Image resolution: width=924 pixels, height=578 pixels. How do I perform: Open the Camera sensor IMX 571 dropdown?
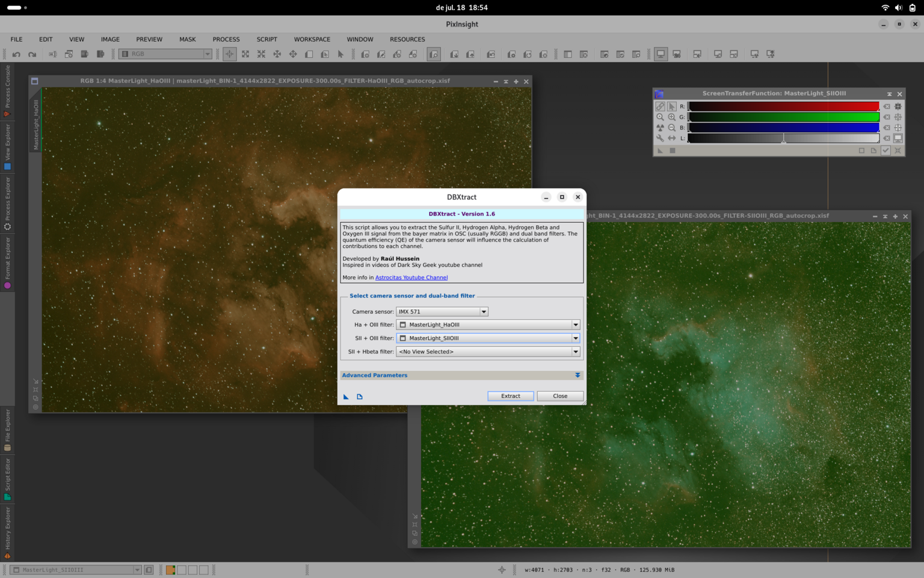click(x=442, y=312)
